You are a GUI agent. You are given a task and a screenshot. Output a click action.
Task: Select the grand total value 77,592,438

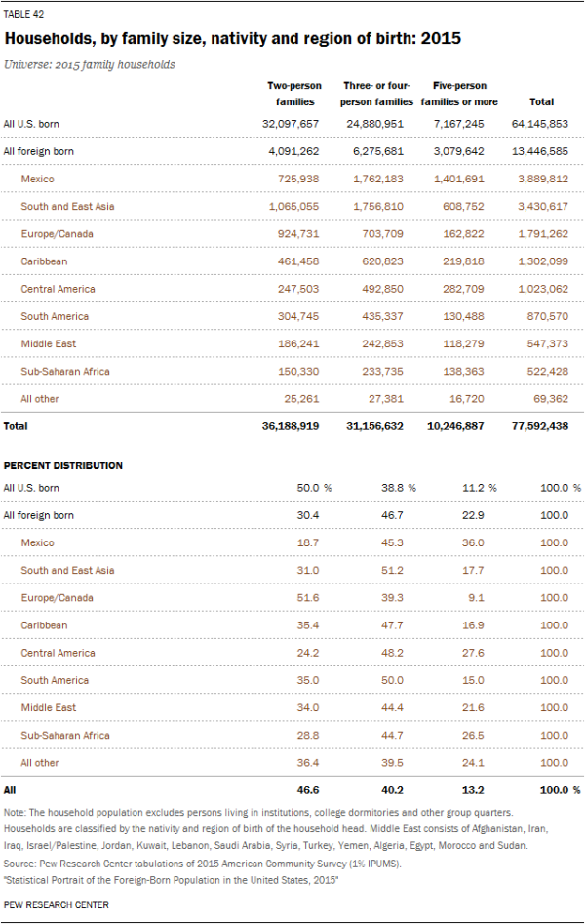click(x=540, y=426)
